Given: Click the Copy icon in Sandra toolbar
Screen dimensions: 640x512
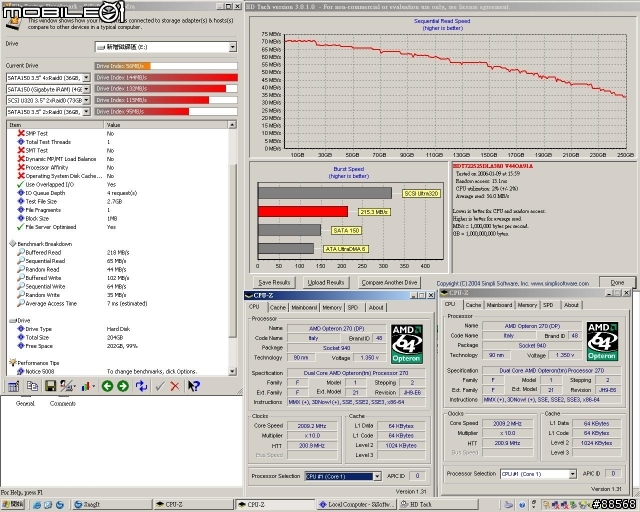Looking at the screenshot, I should point(32,386).
